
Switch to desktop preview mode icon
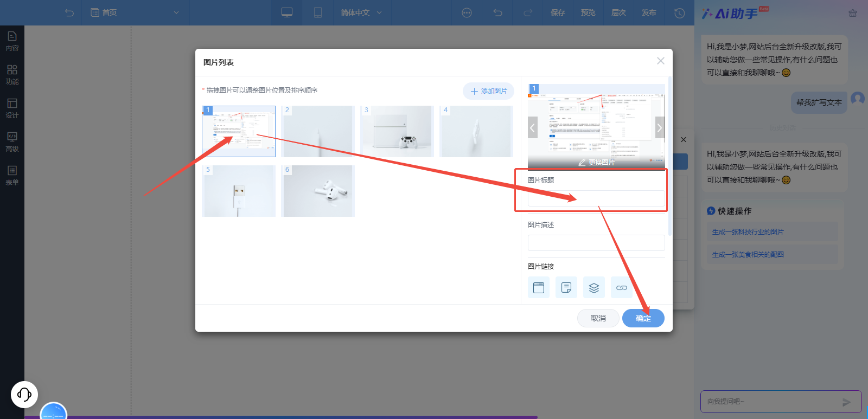[x=287, y=12]
